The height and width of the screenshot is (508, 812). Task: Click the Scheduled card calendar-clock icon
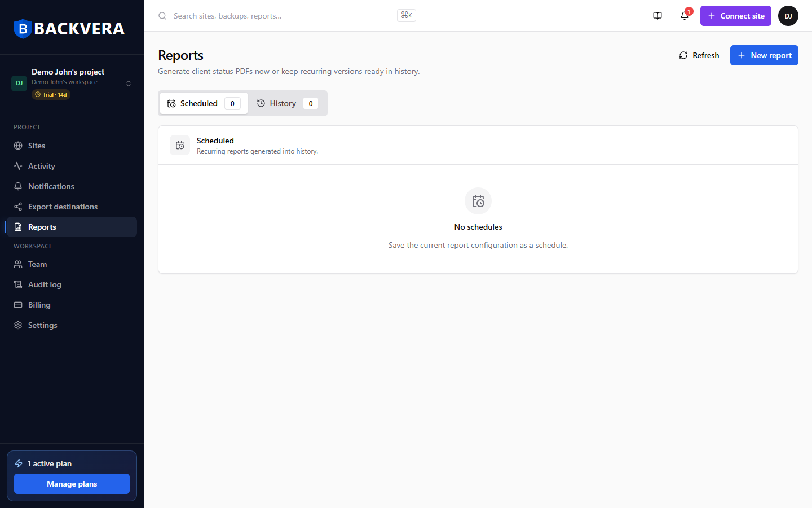tap(180, 145)
